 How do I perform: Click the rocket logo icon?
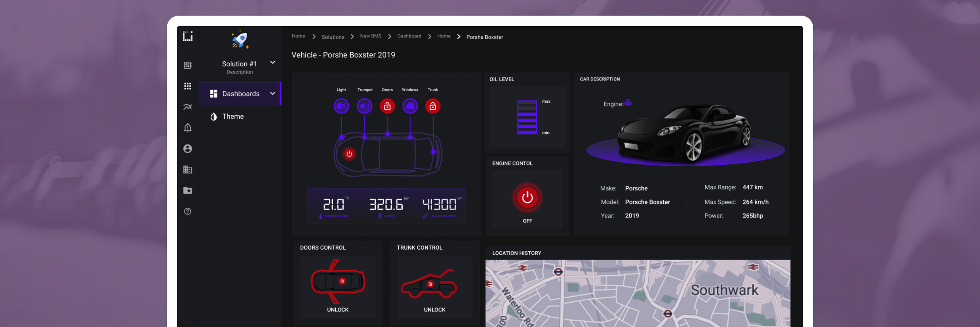click(240, 40)
